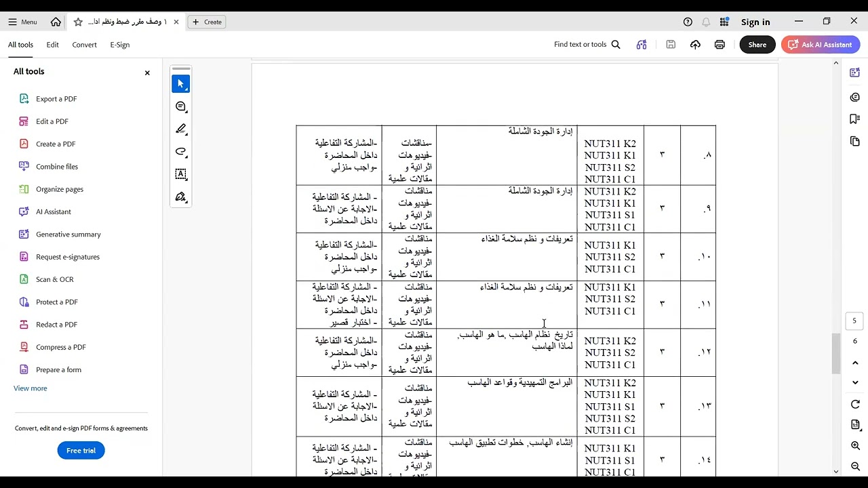The image size is (868, 488).
Task: Click Sign in
Action: tap(755, 22)
